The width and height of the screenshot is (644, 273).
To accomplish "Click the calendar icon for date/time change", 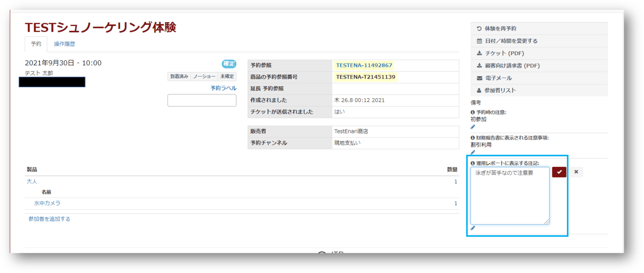I will click(479, 41).
